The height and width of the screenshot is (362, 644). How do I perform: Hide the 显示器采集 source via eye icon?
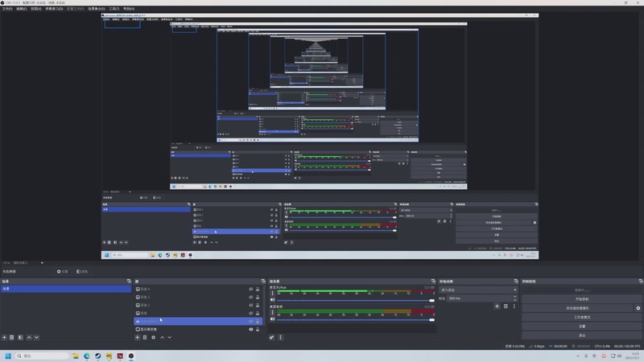pyautogui.click(x=251, y=329)
